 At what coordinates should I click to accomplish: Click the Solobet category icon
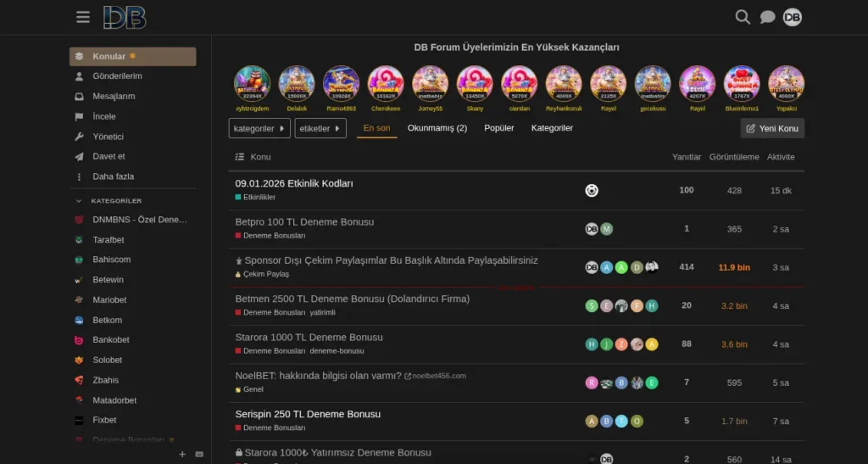79,360
